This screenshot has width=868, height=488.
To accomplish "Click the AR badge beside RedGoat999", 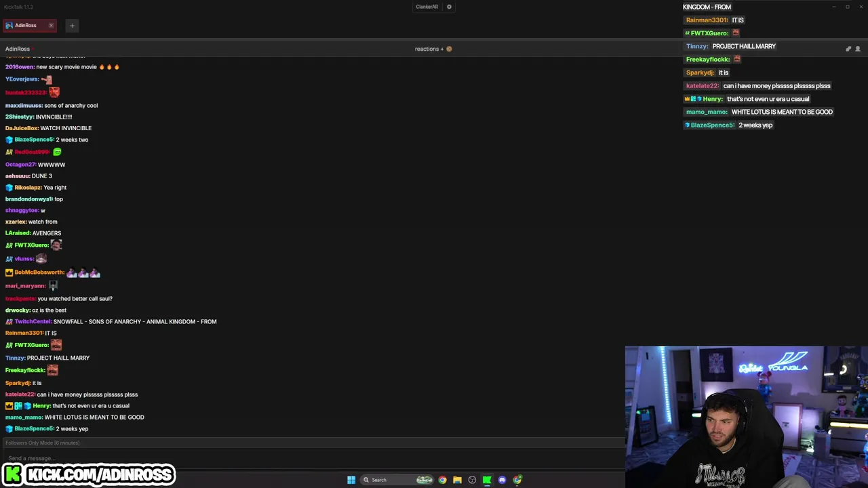I will (x=9, y=152).
